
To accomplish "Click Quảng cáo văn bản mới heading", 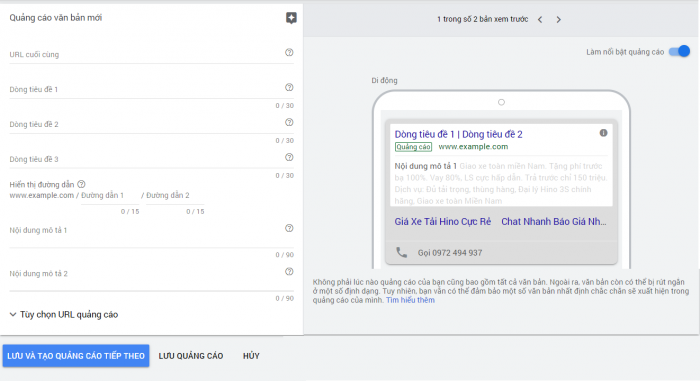I will click(56, 18).
